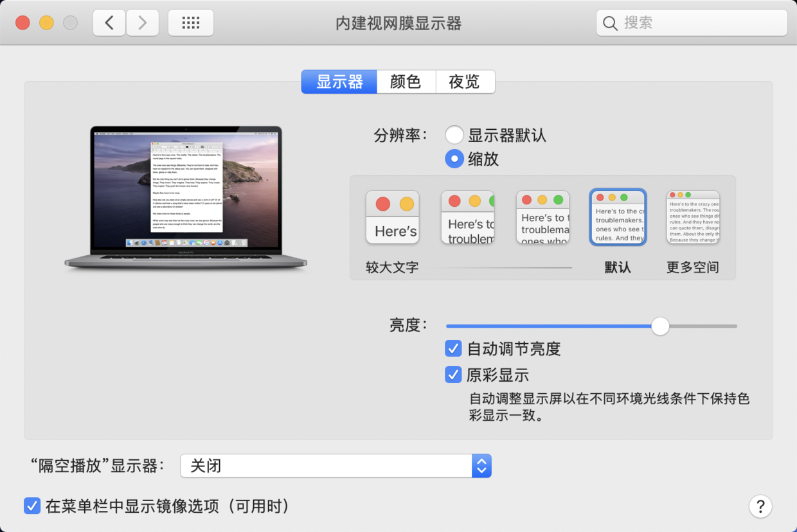The image size is (797, 532).
Task: Turn off the 原彩显示 checkbox
Action: point(453,375)
